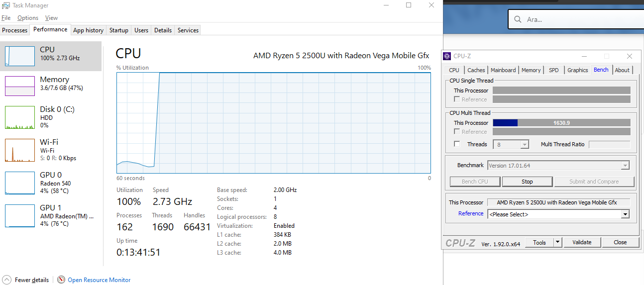Image resolution: width=644 pixels, height=285 pixels.
Task: Click the Multi Thread Reference bar
Action: point(561,132)
